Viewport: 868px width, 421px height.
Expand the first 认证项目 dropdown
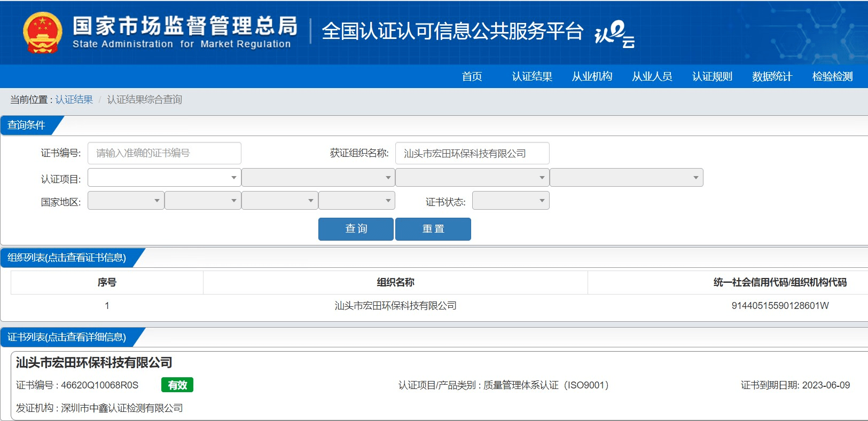click(x=164, y=178)
